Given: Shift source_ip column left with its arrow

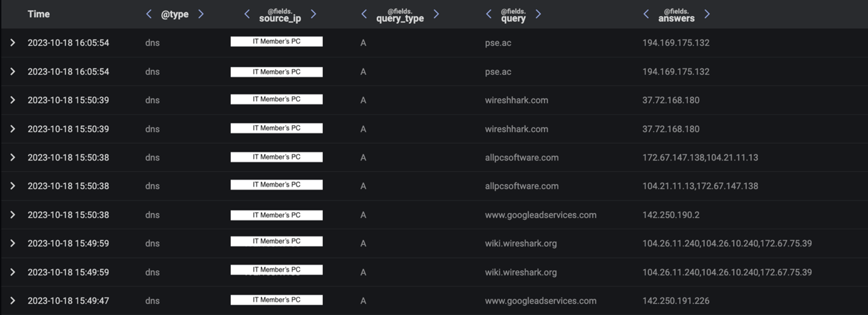Looking at the screenshot, I should click(247, 14).
